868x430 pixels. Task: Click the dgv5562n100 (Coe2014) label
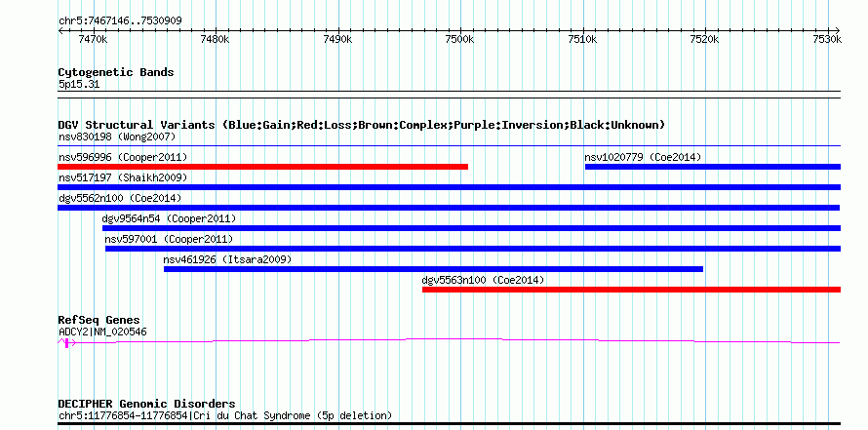pos(120,198)
